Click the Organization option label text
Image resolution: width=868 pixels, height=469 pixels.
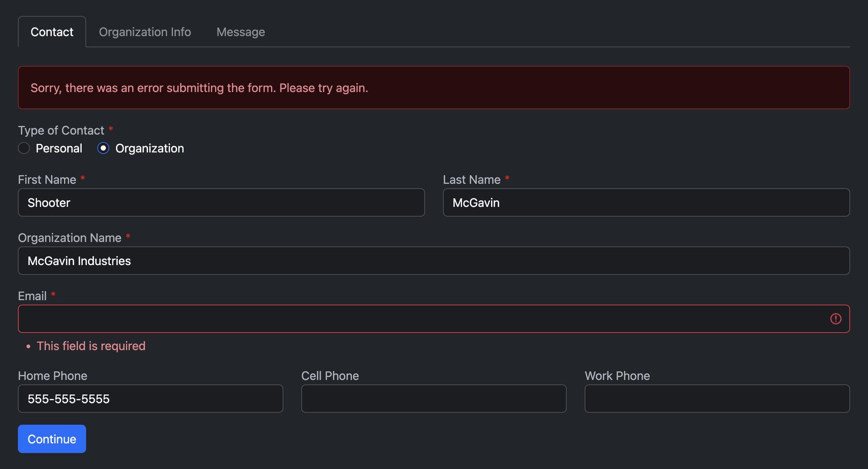tap(150, 148)
